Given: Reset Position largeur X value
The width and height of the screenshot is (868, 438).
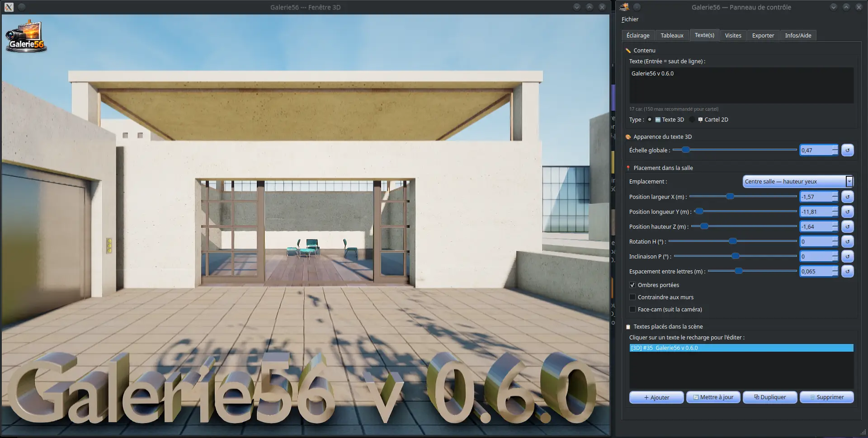Looking at the screenshot, I should pyautogui.click(x=847, y=197).
